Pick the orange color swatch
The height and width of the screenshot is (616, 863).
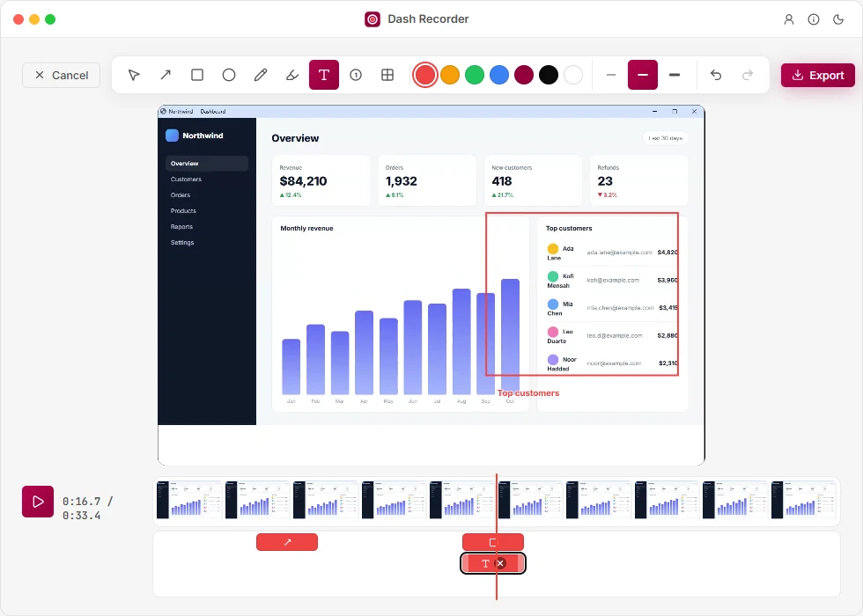pyautogui.click(x=450, y=75)
